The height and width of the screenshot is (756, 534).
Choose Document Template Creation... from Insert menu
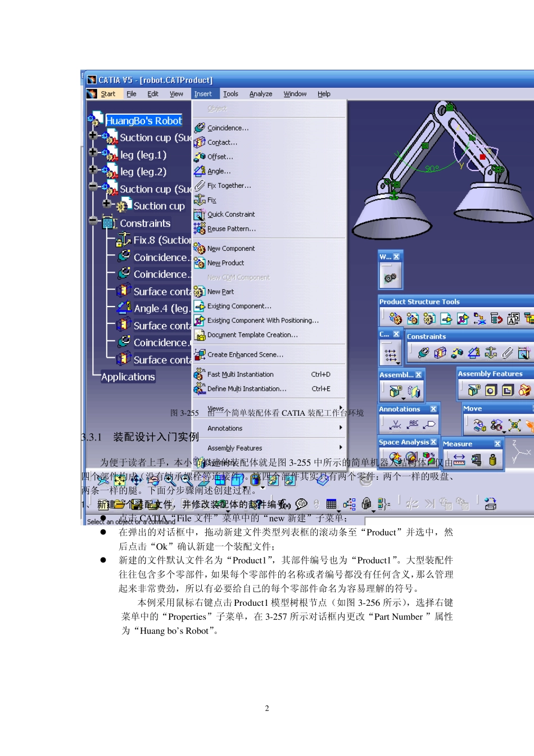coord(270,335)
